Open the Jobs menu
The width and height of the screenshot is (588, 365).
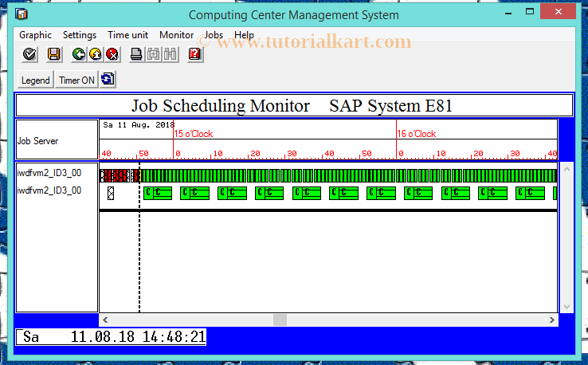214,35
